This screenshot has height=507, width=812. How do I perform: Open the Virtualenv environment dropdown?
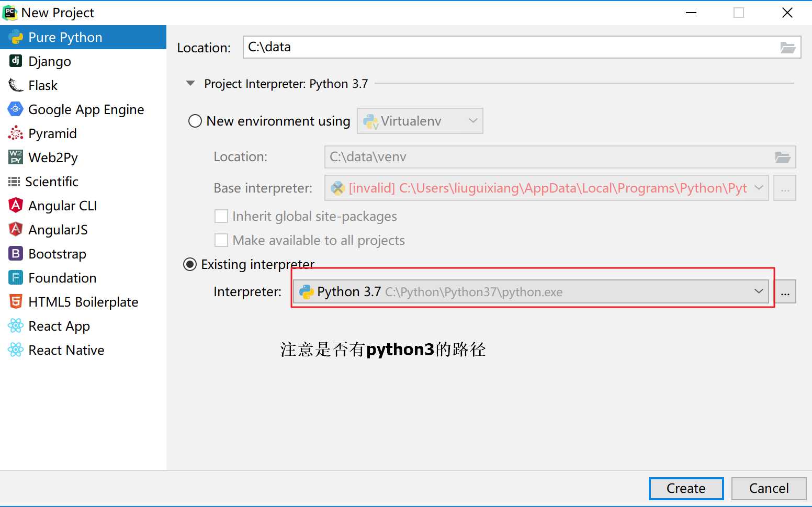tap(420, 121)
